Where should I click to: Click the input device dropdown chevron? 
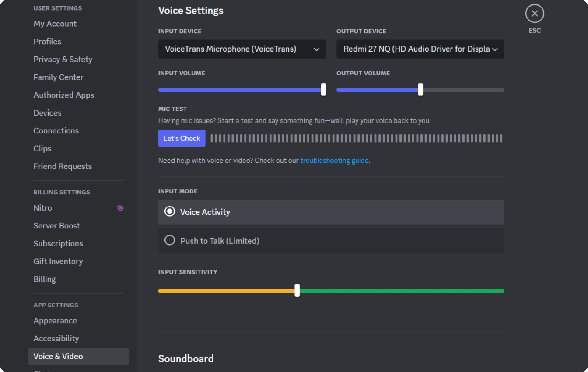point(316,49)
